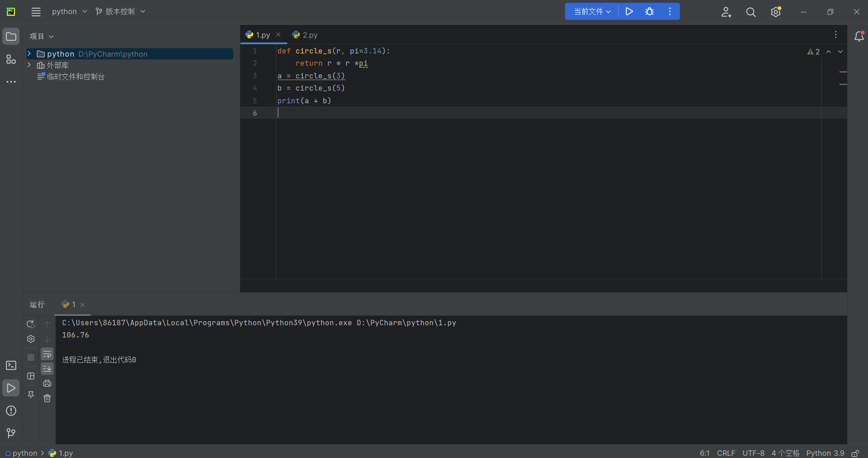The height and width of the screenshot is (458, 868).
Task: Open the Terminal tool window
Action: (x=11, y=365)
